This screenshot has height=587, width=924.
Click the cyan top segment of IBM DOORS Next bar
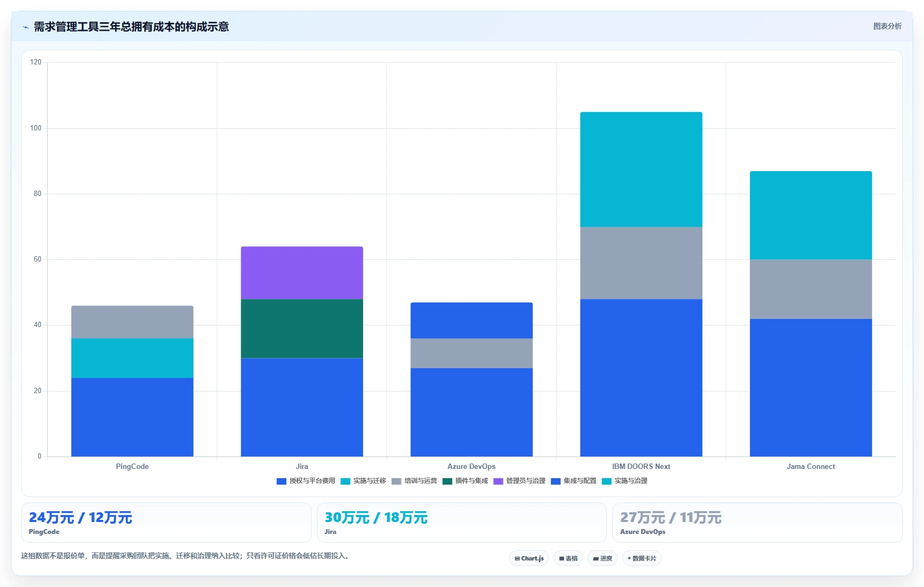641,169
